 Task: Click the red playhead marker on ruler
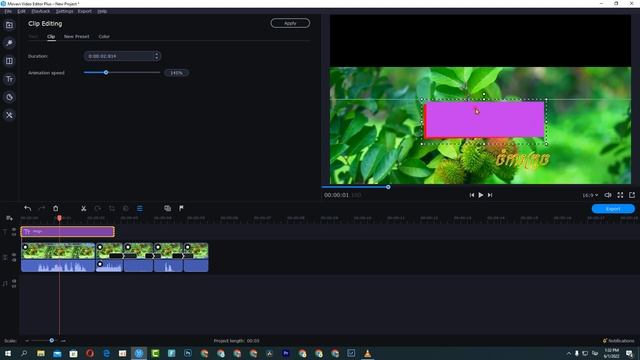59,218
